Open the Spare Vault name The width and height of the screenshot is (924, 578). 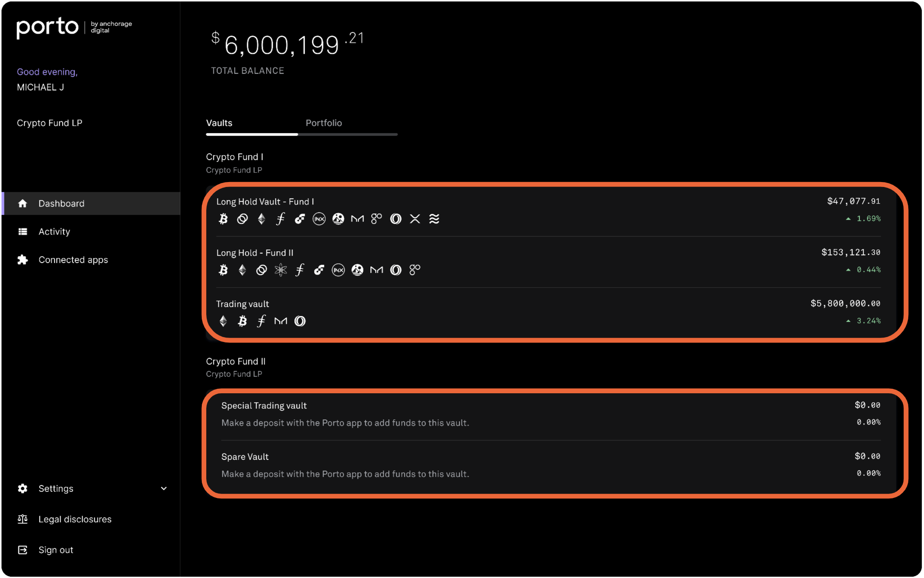[245, 457]
